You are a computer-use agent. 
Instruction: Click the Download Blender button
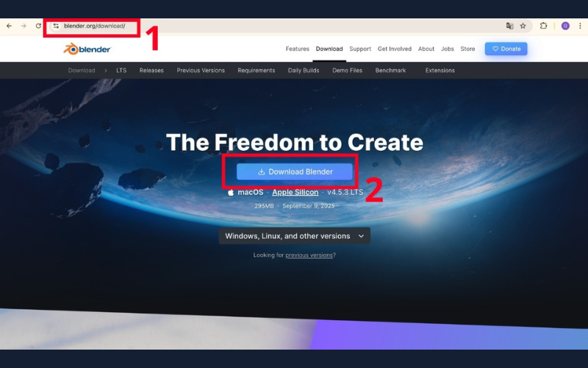coord(295,171)
